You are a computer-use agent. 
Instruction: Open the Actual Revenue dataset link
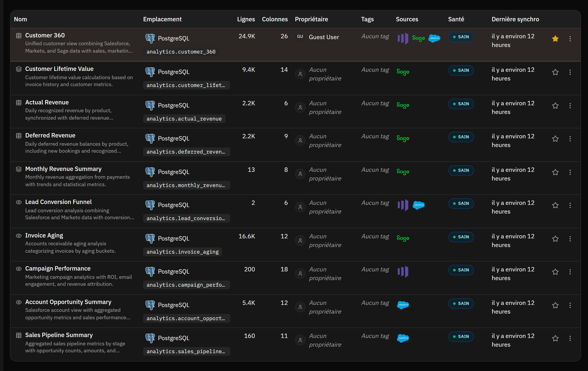[x=47, y=102]
